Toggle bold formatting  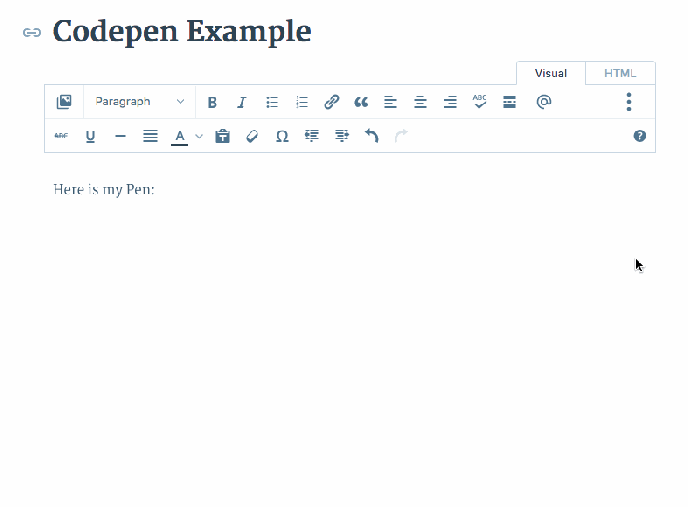coord(212,102)
